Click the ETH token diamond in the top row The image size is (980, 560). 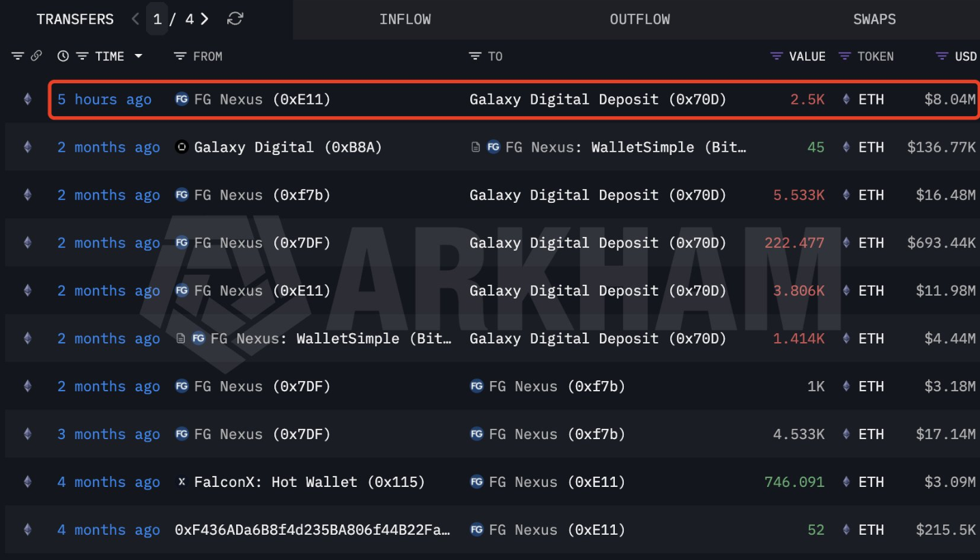point(846,99)
